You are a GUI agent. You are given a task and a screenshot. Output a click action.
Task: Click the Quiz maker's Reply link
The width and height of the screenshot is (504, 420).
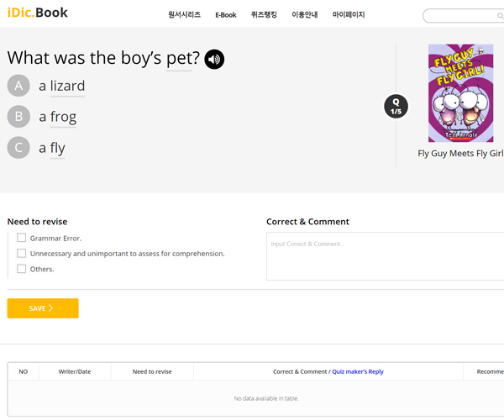click(357, 371)
